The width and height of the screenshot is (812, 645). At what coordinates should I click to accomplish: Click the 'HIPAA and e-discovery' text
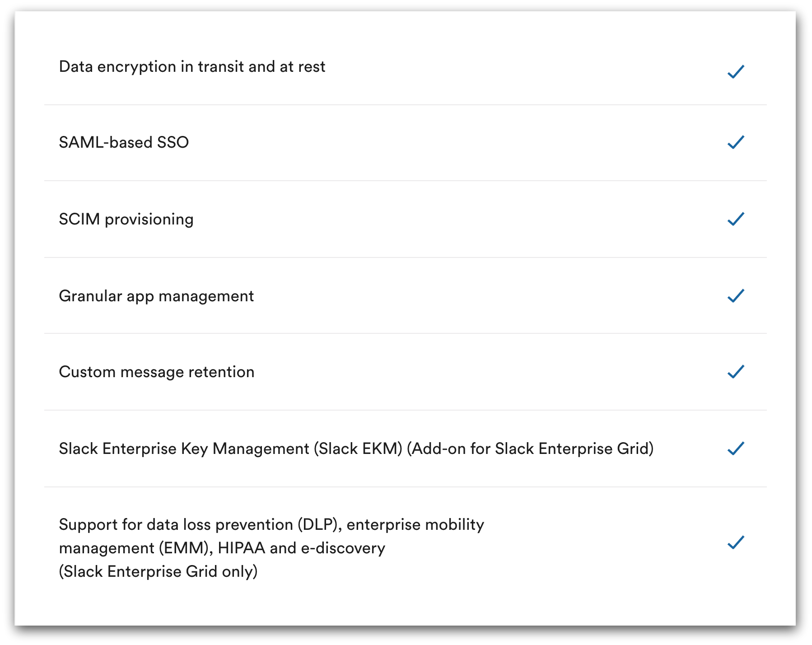click(301, 548)
